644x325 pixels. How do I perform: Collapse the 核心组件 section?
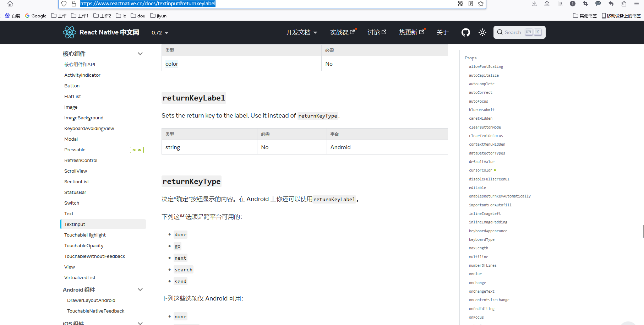[x=140, y=53]
